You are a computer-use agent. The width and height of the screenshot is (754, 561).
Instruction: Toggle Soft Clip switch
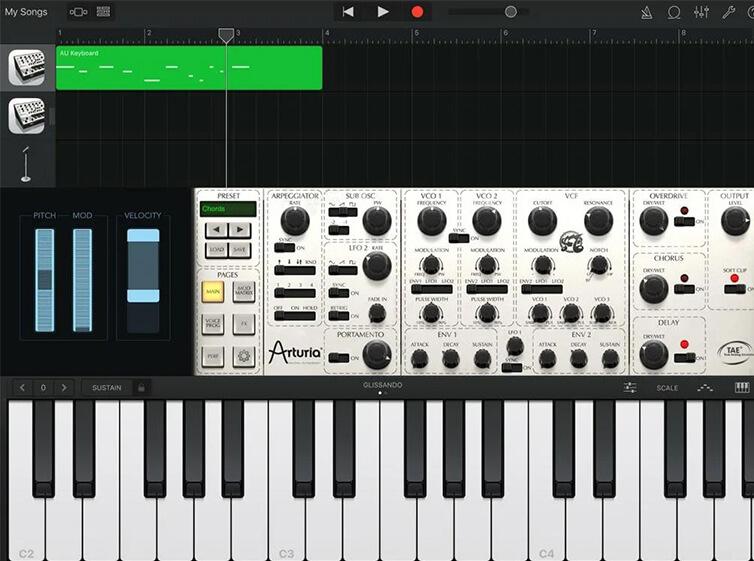(735, 289)
